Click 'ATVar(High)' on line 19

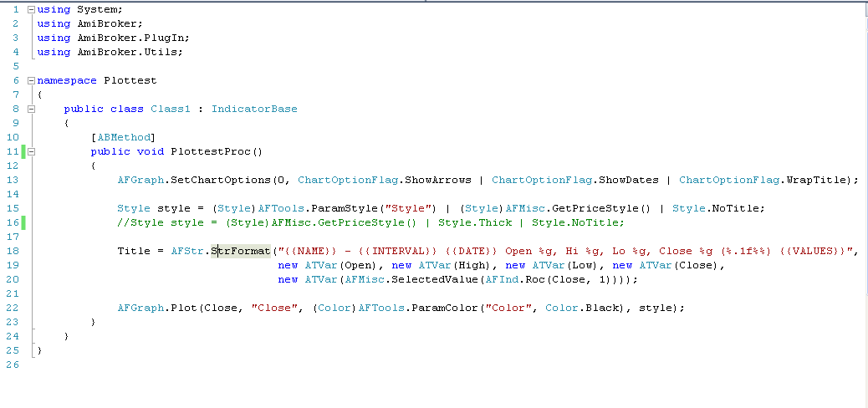point(455,265)
